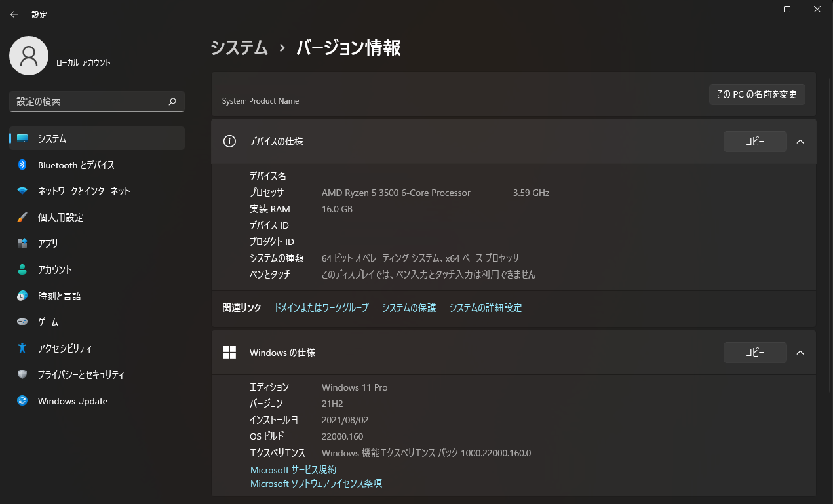Click the 64 ビット システムの種類 value
The height and width of the screenshot is (504, 833).
click(420, 258)
